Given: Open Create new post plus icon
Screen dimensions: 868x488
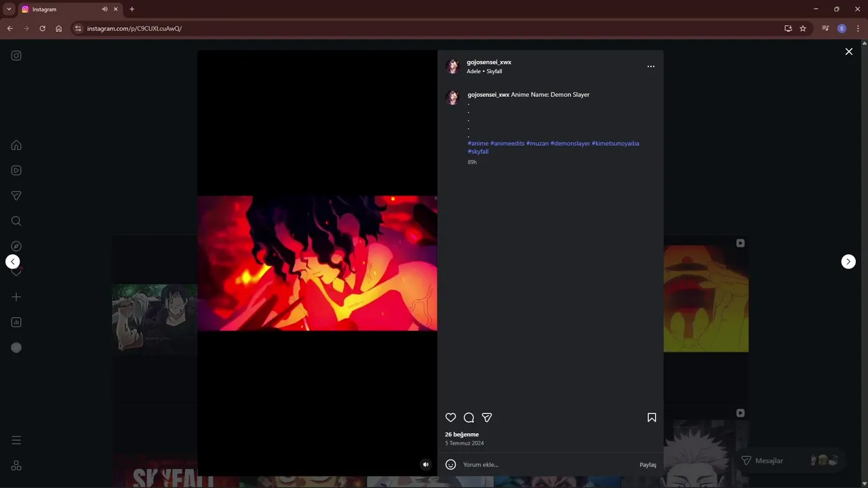Looking at the screenshot, I should [x=16, y=297].
